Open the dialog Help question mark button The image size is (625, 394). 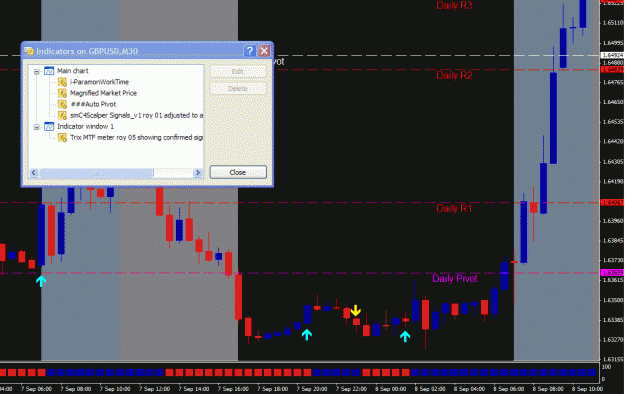[x=250, y=51]
